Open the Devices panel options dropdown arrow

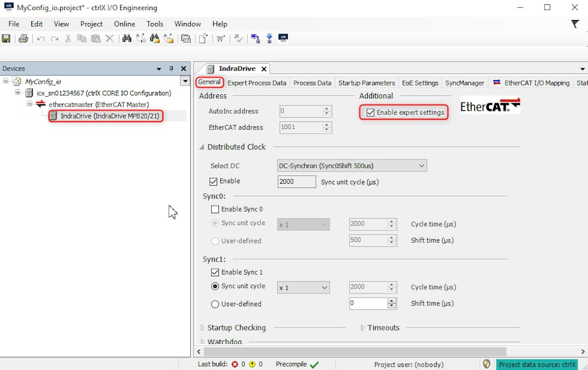click(159, 69)
